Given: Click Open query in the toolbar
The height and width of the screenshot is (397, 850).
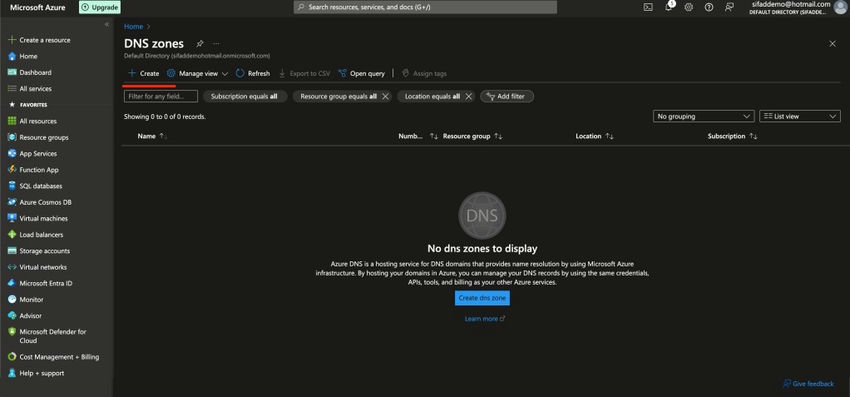Looking at the screenshot, I should 361,73.
